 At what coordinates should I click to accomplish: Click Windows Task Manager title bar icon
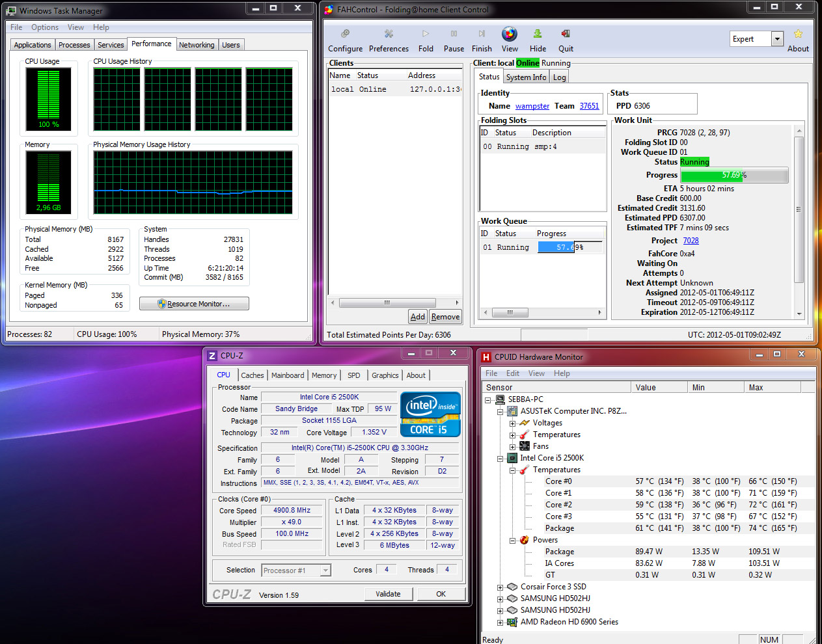point(11,10)
